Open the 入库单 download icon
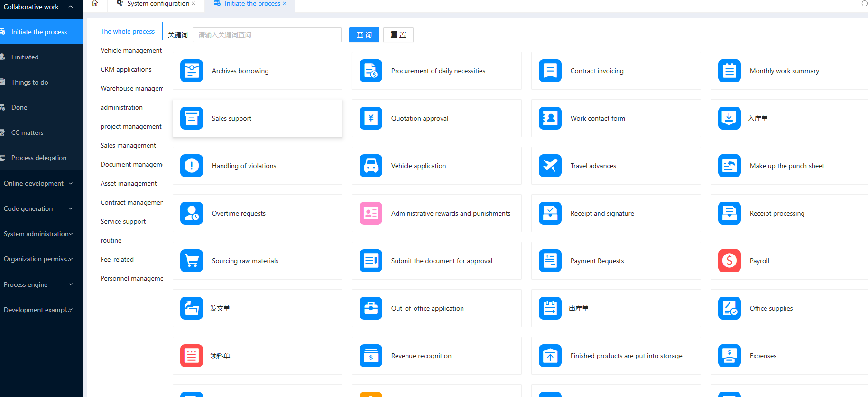Viewport: 868px width, 397px height. (x=729, y=118)
